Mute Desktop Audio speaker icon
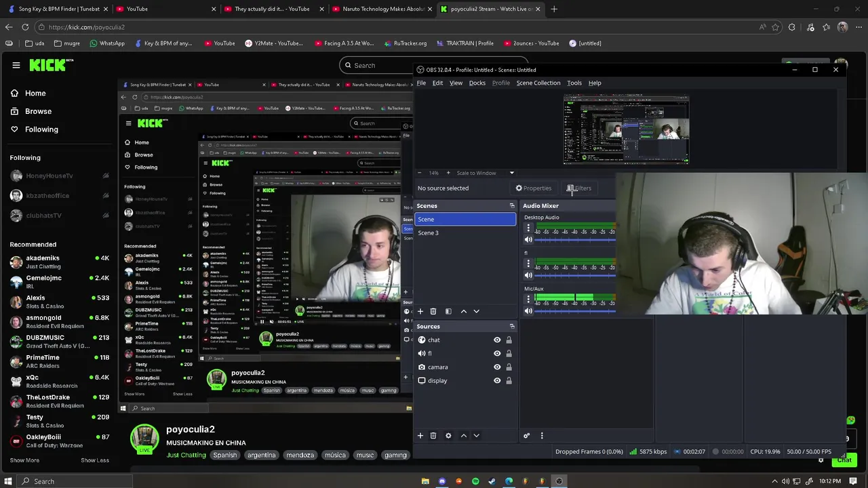The width and height of the screenshot is (868, 488). [x=528, y=239]
